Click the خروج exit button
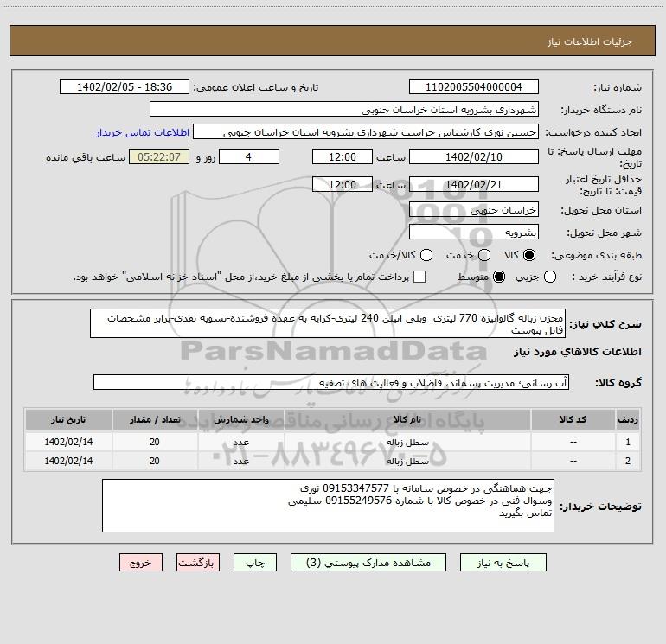This screenshot has width=666, height=644. tap(141, 563)
